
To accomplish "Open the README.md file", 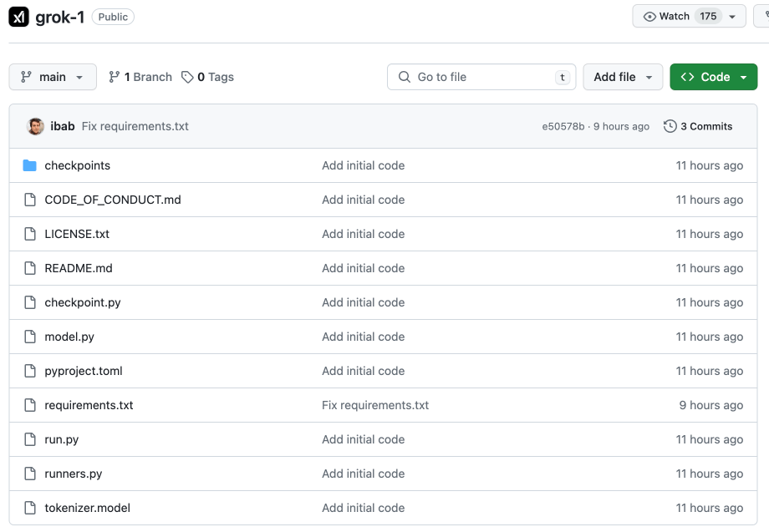I will tap(79, 268).
